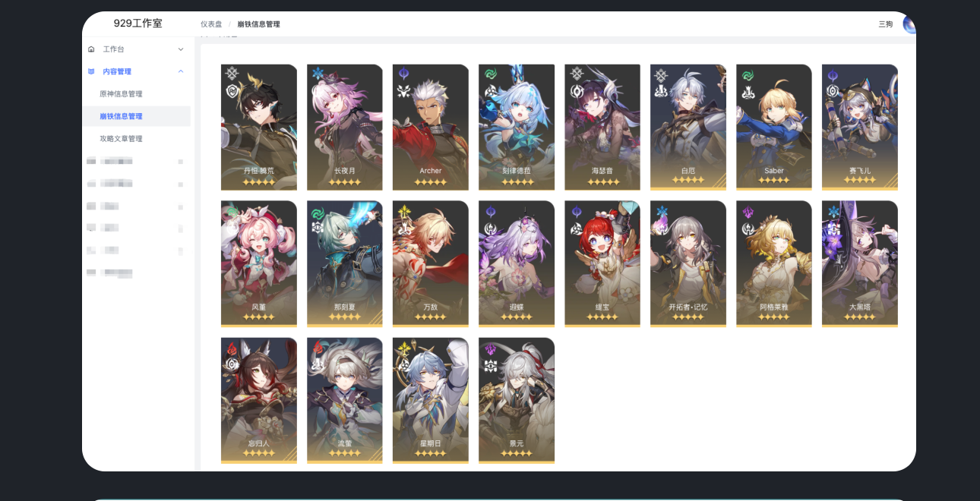
Task: Click the home icon beside 工作台
Action: (91, 49)
